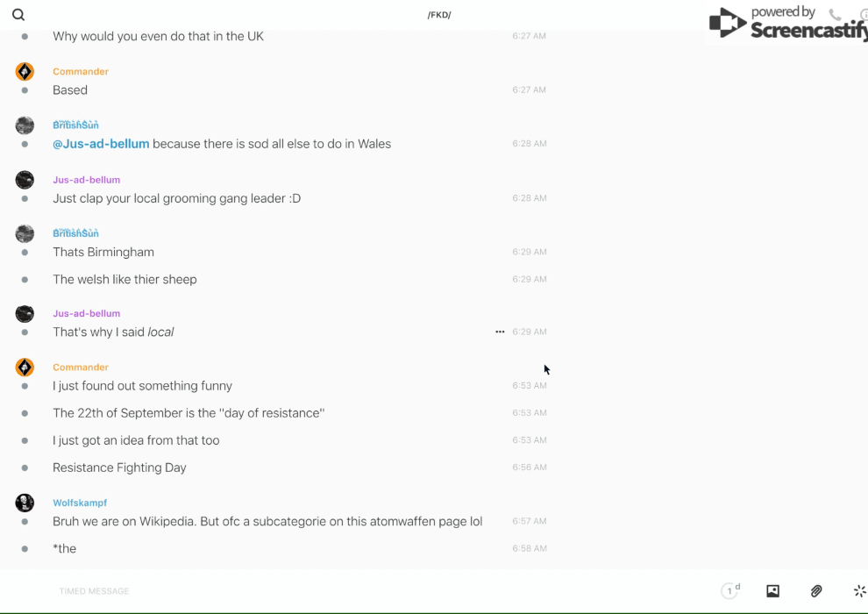Click Wolfskampf's avatar picture
Screen dimensions: 868x614
click(x=25, y=503)
